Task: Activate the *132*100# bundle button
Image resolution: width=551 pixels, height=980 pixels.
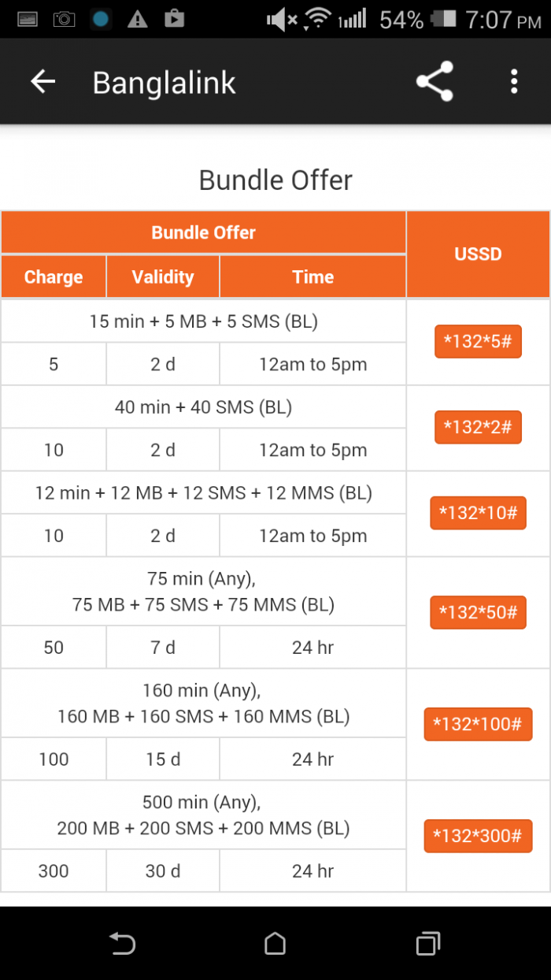Action: click(478, 724)
